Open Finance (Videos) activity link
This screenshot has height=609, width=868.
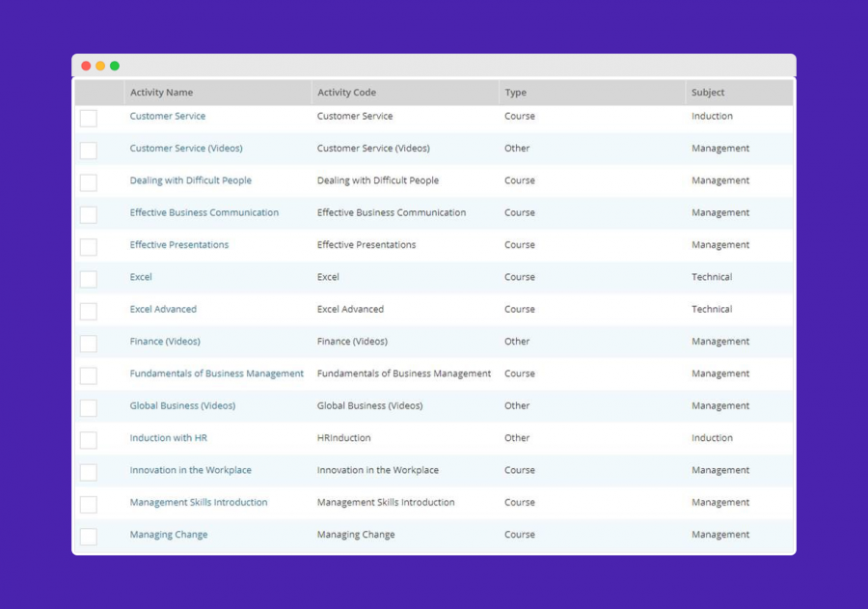point(165,341)
